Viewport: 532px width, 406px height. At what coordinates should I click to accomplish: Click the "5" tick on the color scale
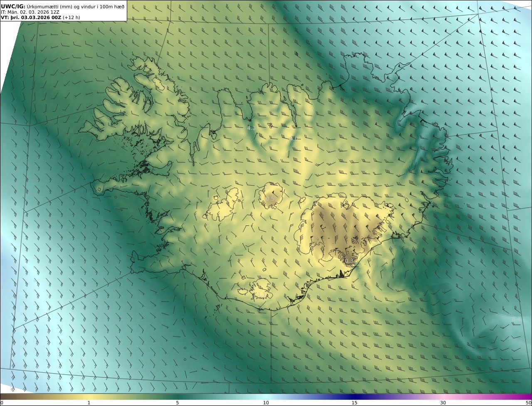[177, 403]
